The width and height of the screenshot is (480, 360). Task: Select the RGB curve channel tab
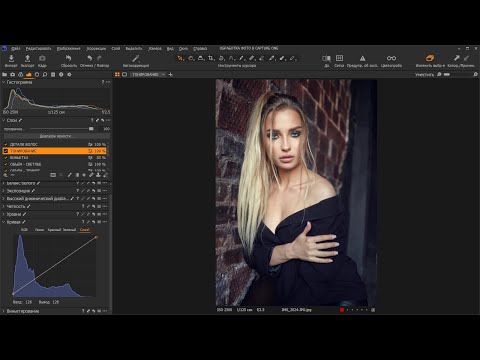coord(24,230)
